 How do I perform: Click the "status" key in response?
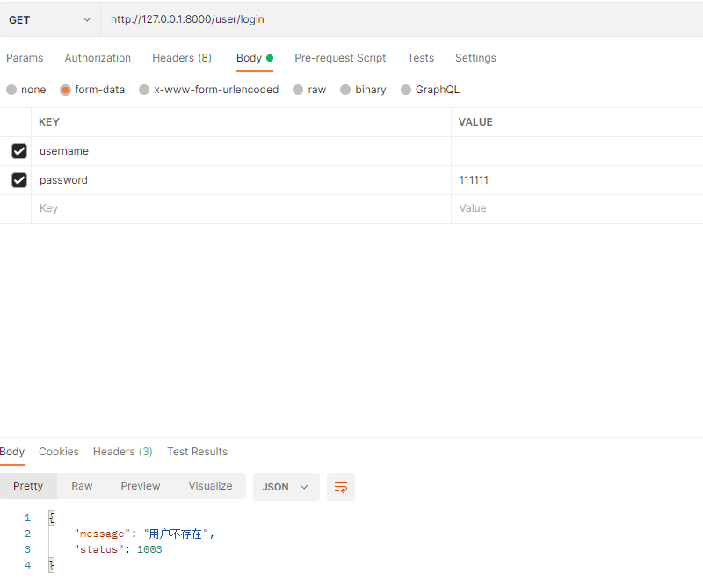tap(99, 549)
